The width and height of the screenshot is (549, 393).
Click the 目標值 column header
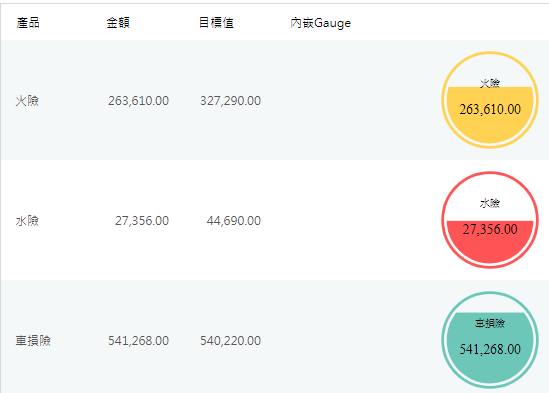click(x=216, y=23)
